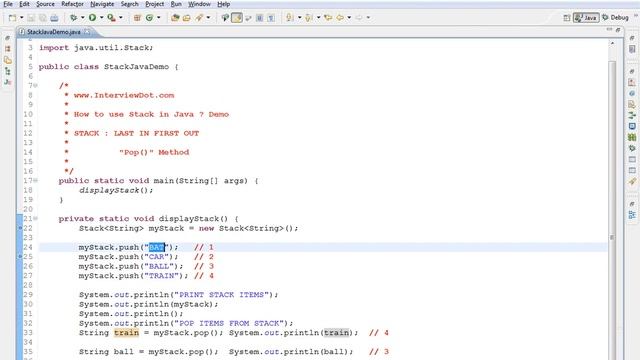Open the Search dropdown arrow
This screenshot has height=360, width=640.
point(208,18)
